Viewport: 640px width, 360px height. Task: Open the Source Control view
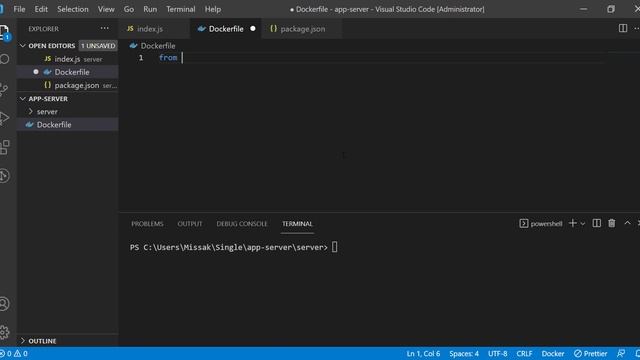point(4,89)
